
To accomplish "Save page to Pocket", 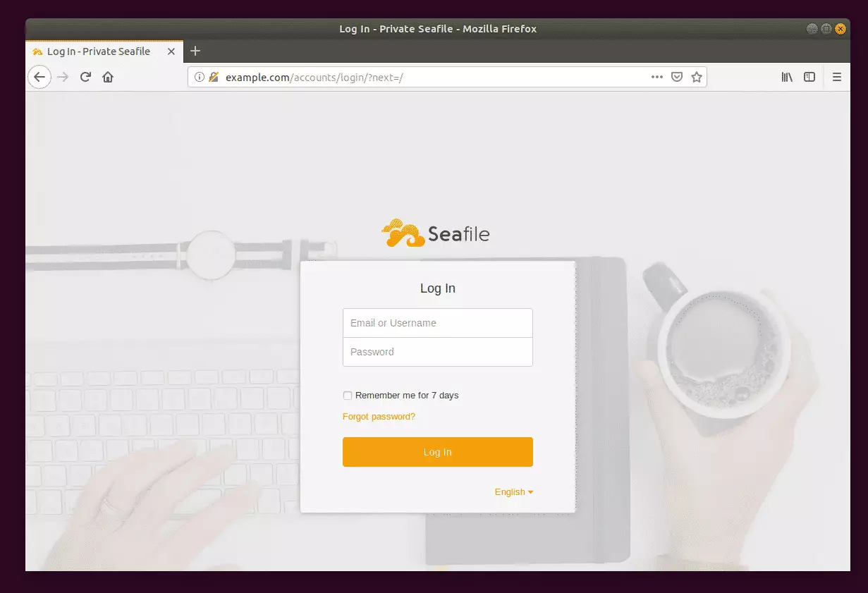I will click(x=677, y=77).
